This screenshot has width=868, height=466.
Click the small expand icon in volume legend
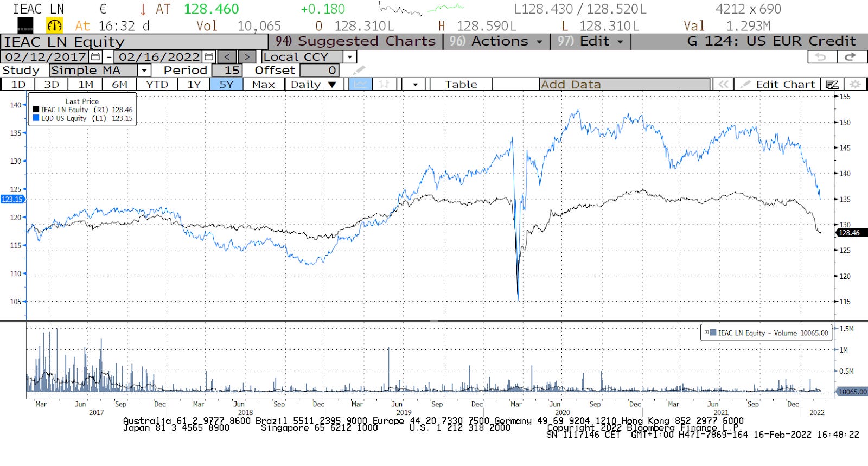coord(706,333)
